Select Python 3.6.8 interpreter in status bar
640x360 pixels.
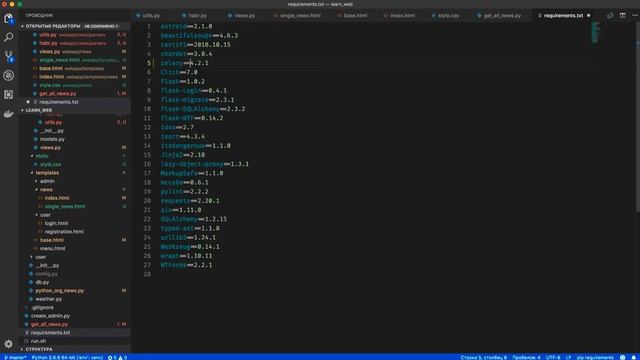[x=67, y=357]
